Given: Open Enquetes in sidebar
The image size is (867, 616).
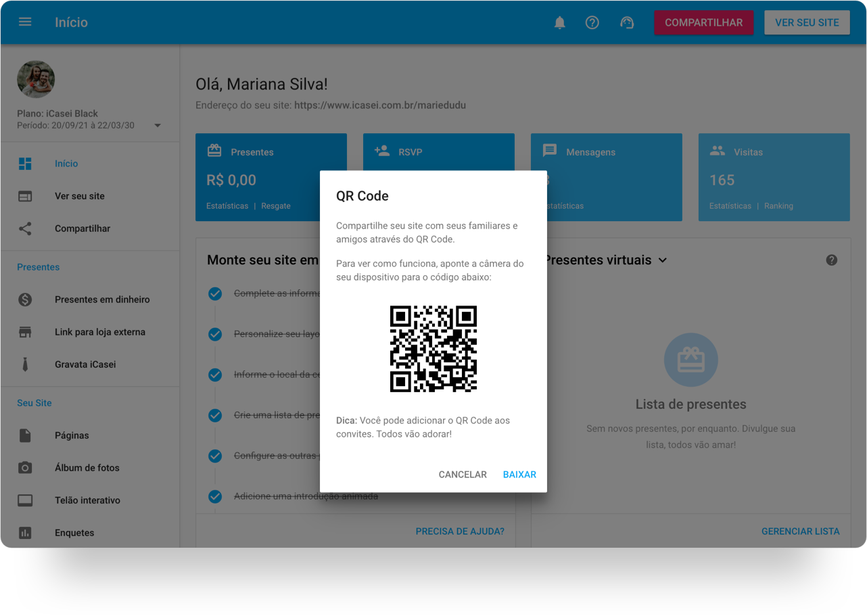Looking at the screenshot, I should (x=74, y=533).
